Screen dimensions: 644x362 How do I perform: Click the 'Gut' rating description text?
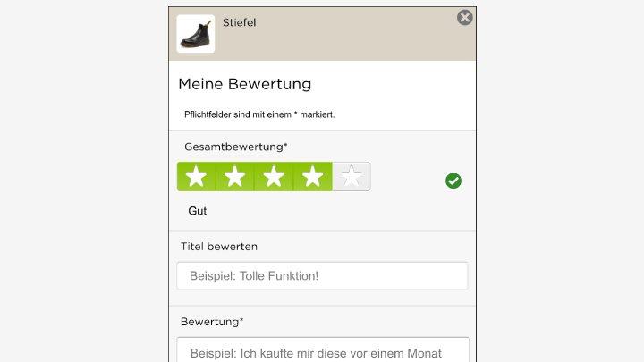click(198, 211)
